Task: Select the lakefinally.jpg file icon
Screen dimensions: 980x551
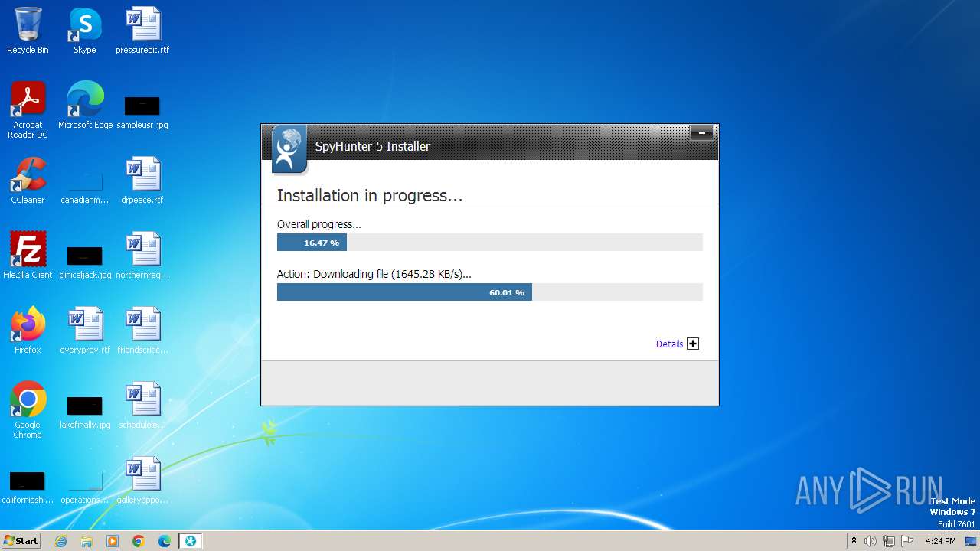Action: [85, 412]
